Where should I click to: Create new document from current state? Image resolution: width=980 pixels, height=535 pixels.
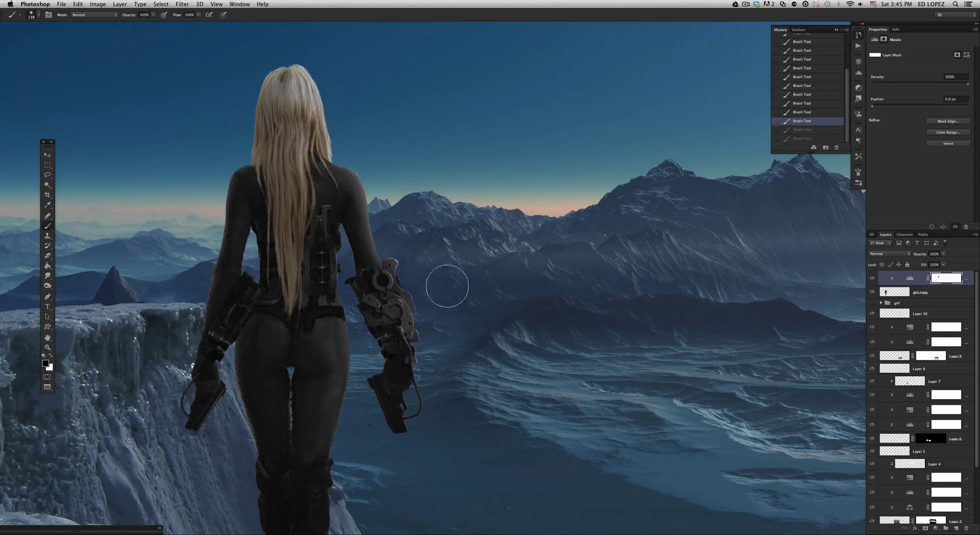click(814, 148)
